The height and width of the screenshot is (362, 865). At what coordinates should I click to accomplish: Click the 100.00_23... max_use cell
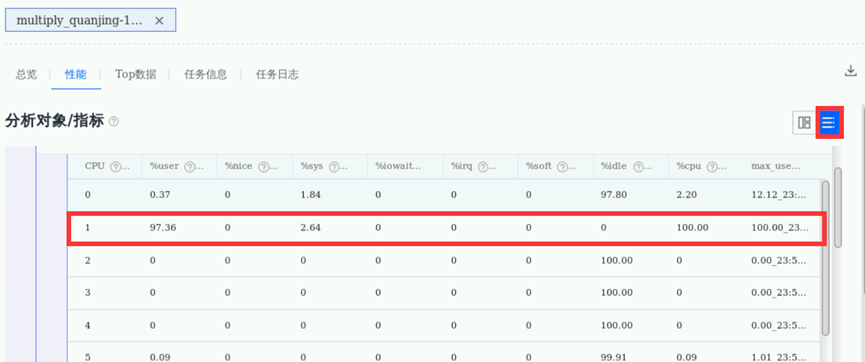pyautogui.click(x=780, y=227)
